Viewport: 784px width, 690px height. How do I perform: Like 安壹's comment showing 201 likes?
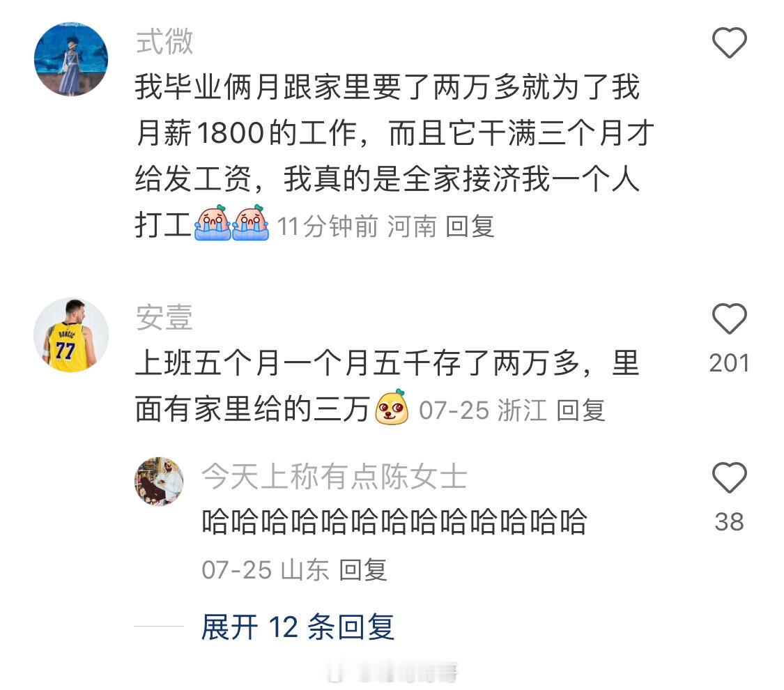coord(729,319)
